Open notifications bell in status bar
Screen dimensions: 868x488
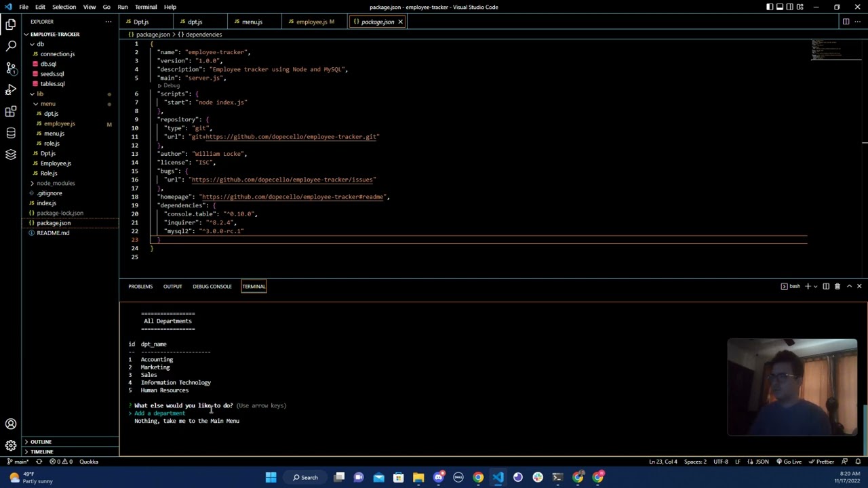[x=859, y=462]
